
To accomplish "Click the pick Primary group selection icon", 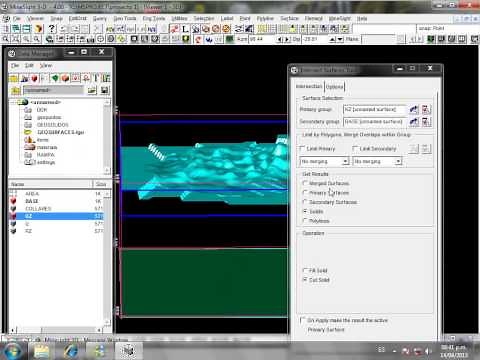I will coord(414,109).
